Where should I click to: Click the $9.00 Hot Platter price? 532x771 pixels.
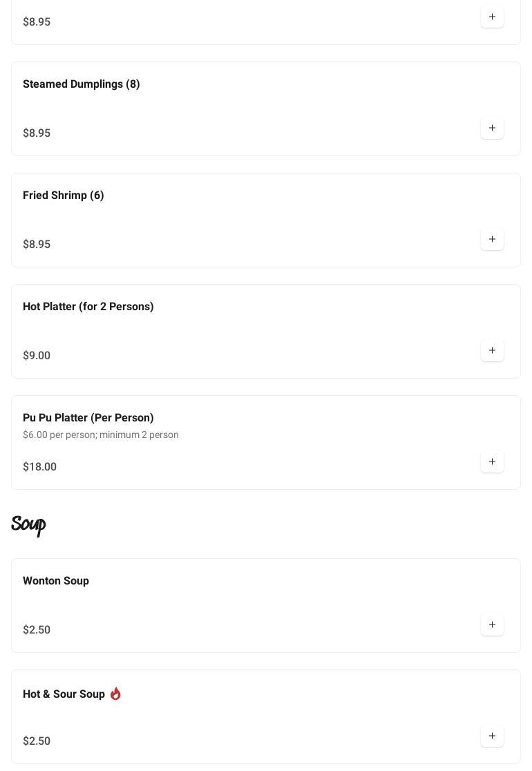[x=37, y=356]
